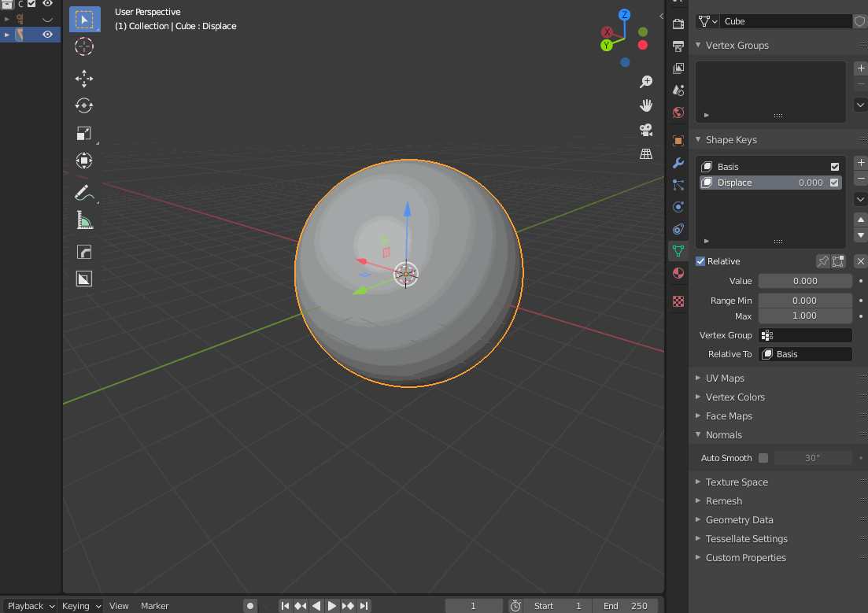Expand the Custom Properties panel
Viewport: 868px width, 613px height.
click(x=698, y=558)
